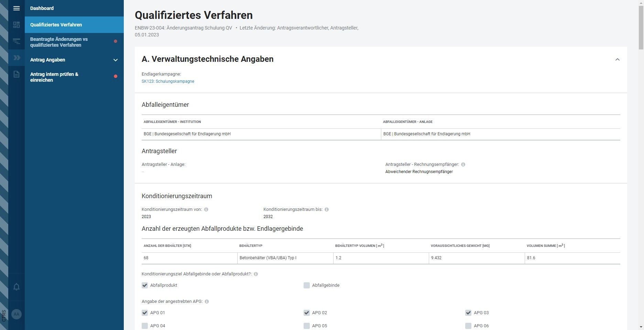Click info icon next to Konditionierungszeitraum von
644x330 pixels.
click(206, 209)
